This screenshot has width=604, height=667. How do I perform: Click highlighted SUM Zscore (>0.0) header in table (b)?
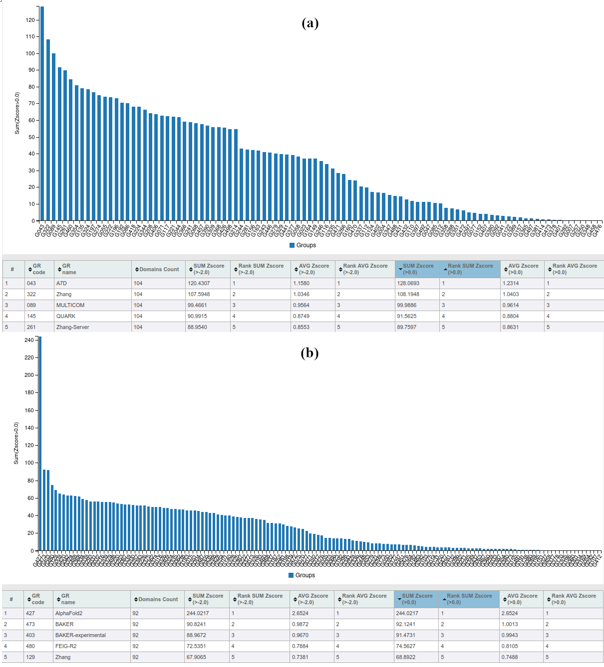point(418,598)
